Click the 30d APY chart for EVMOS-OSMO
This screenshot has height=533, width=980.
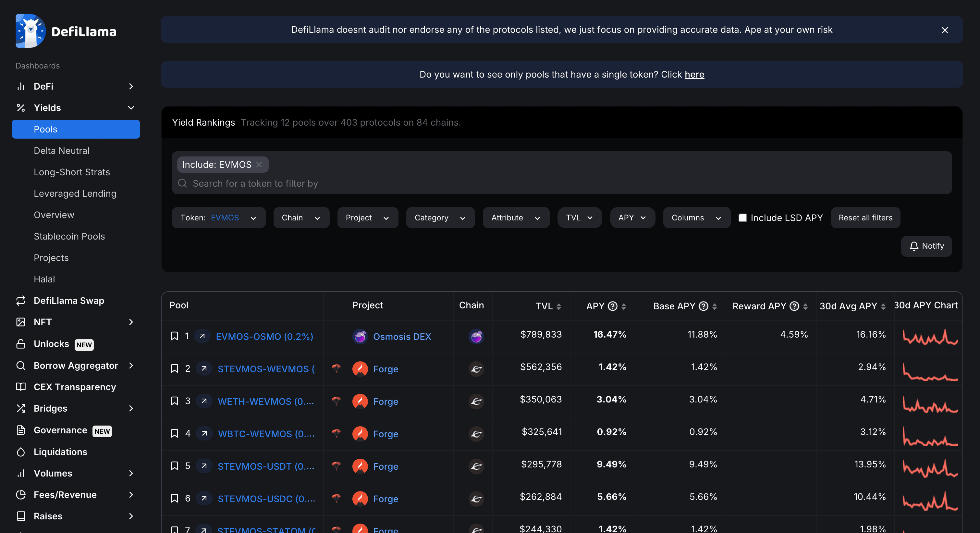(930, 336)
